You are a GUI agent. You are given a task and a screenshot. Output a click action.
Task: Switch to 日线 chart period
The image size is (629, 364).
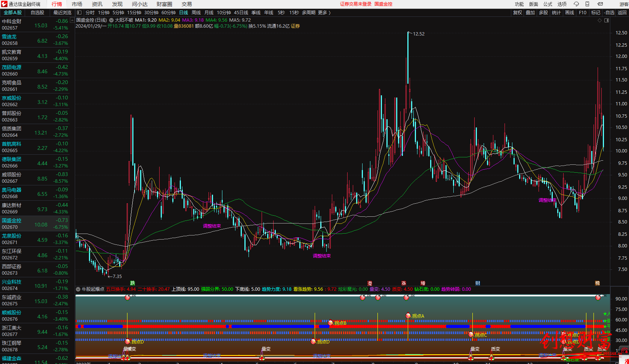(x=184, y=13)
